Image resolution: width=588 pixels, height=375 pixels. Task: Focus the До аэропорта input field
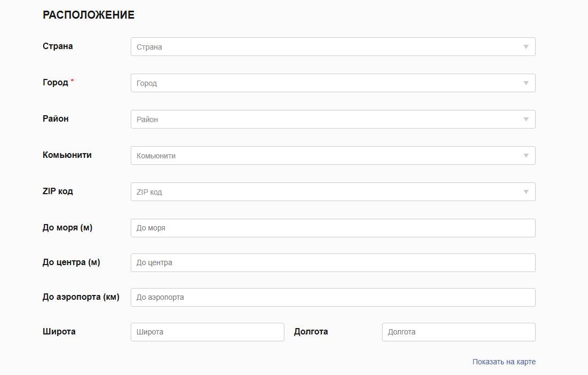point(333,297)
